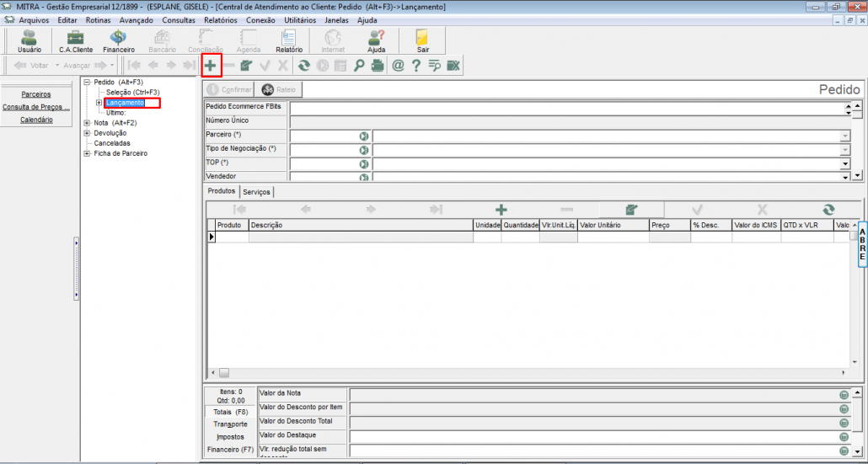Viewport: 868px width, 464px height.
Task: Open the TOP field dropdown arrow
Action: (844, 163)
